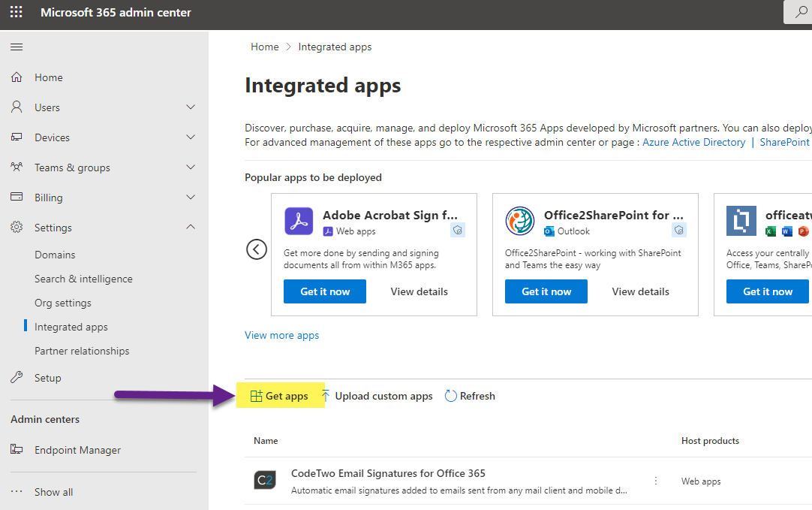
Task: Expand the Teams & groups chevron
Action: coord(191,167)
